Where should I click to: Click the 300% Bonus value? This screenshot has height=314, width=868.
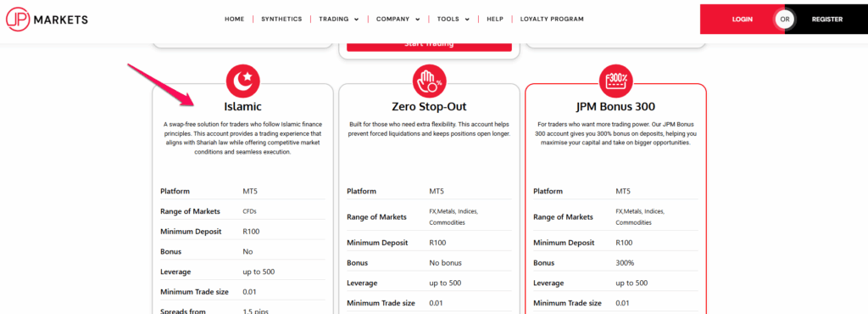point(625,262)
